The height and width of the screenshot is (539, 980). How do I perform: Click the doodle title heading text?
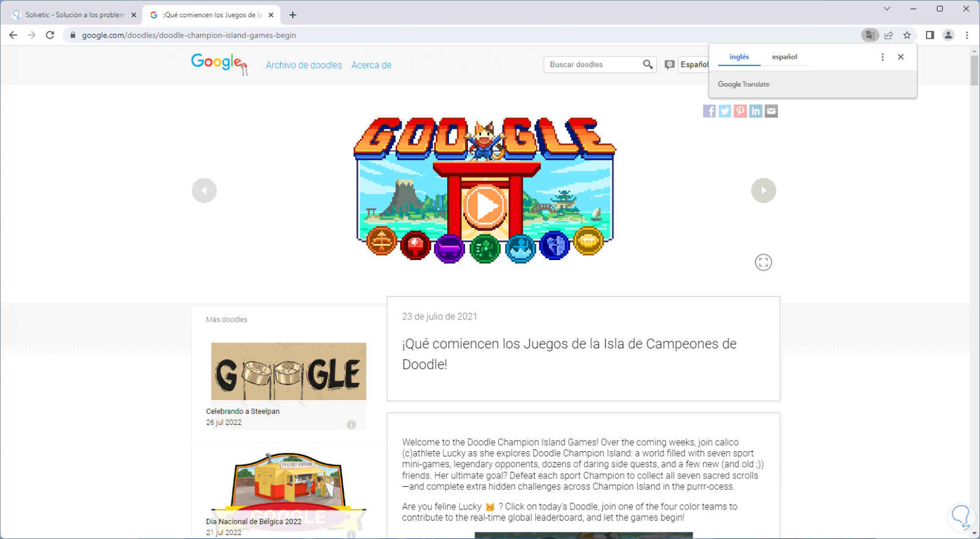point(569,354)
